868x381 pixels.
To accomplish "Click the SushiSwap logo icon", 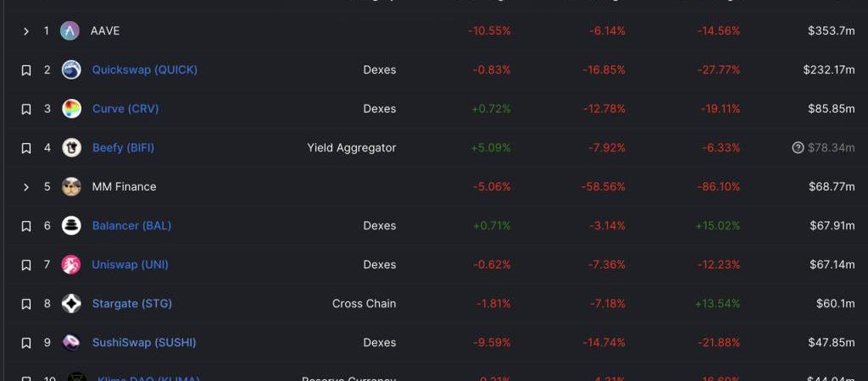I will click(71, 343).
